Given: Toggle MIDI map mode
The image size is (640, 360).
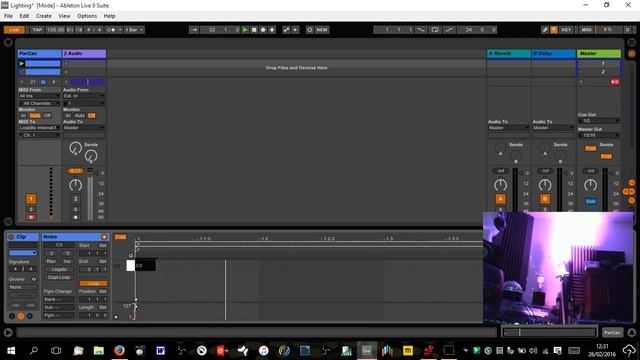Looking at the screenshot, I should coord(586,30).
